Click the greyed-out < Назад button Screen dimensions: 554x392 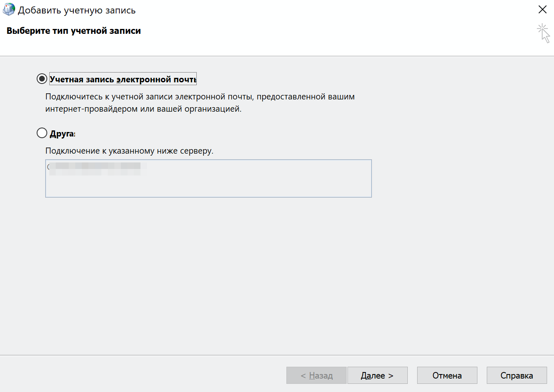(317, 375)
